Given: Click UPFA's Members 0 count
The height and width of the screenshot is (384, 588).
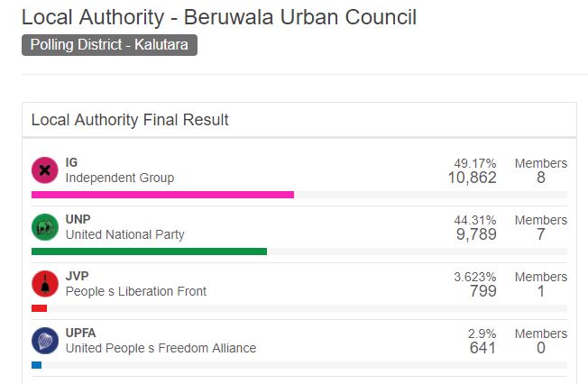Looking at the screenshot, I should pyautogui.click(x=541, y=348).
